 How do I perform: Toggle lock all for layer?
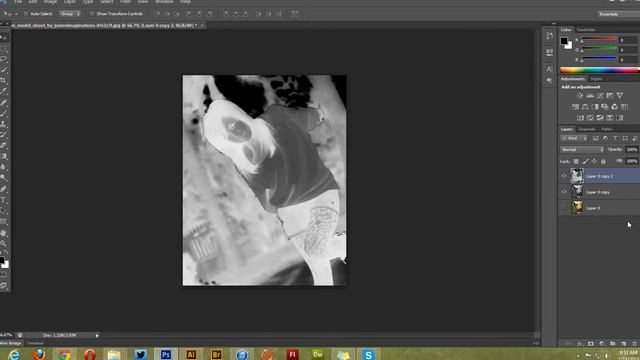pyautogui.click(x=603, y=162)
